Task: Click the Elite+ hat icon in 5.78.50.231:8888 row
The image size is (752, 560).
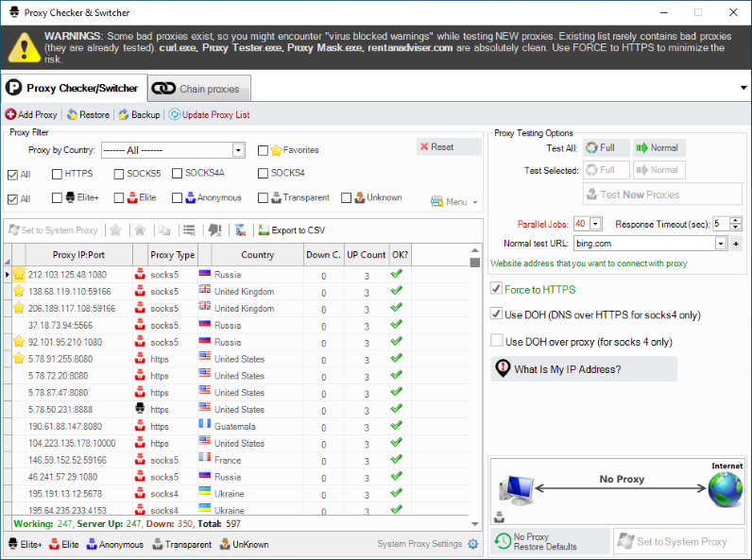Action: 140,409
